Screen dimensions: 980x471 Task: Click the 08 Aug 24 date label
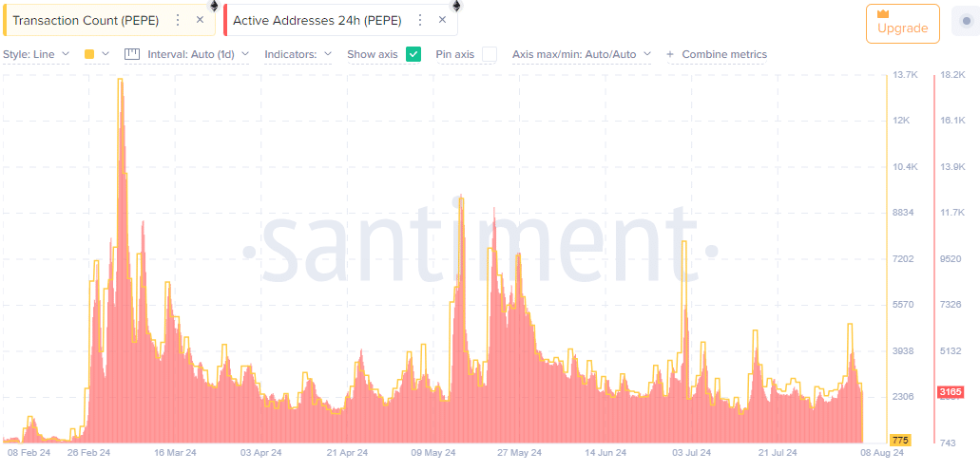(x=882, y=452)
